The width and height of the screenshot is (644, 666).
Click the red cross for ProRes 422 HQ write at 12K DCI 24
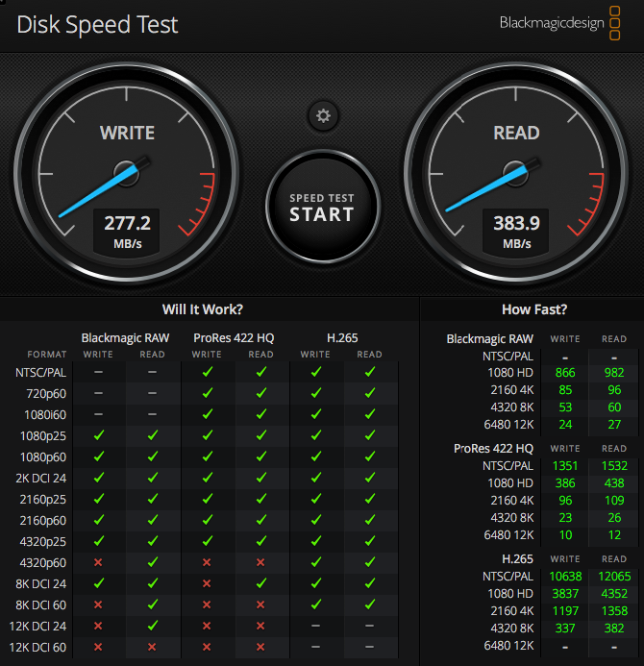pyautogui.click(x=207, y=626)
